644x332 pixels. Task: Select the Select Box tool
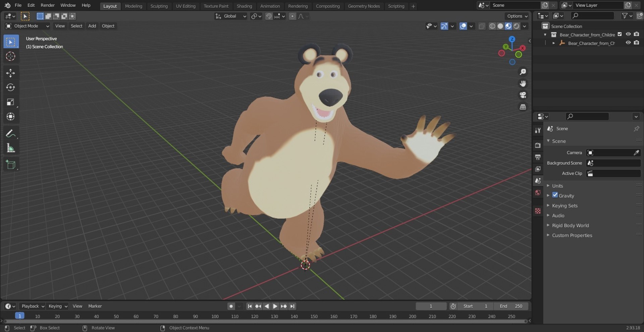(x=11, y=42)
